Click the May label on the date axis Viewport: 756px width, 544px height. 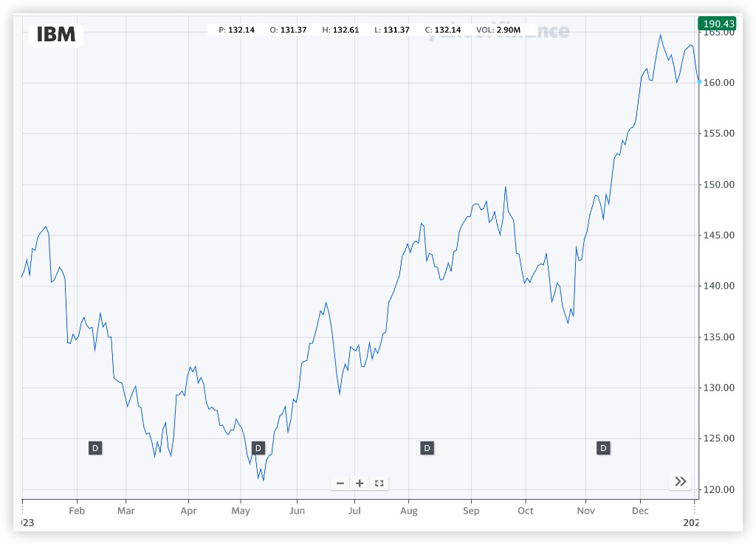point(241,511)
